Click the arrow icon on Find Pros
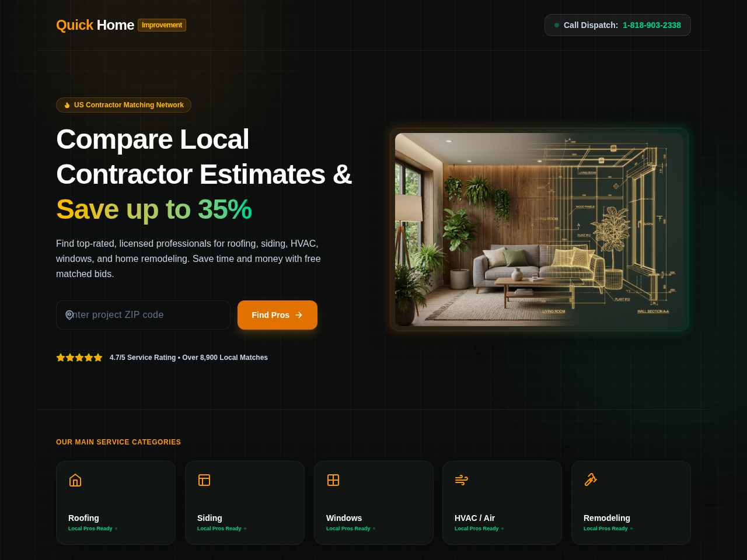 pyautogui.click(x=299, y=315)
